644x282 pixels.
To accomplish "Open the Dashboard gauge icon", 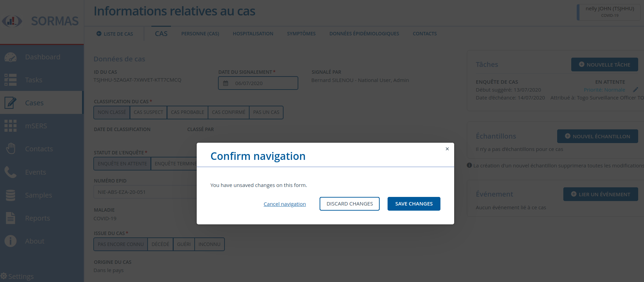I will pyautogui.click(x=10, y=57).
